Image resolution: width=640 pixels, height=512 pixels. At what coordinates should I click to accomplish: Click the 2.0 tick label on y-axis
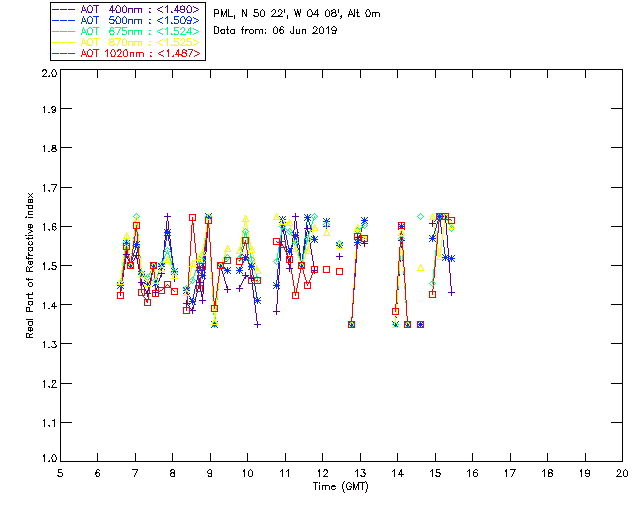[x=48, y=74]
